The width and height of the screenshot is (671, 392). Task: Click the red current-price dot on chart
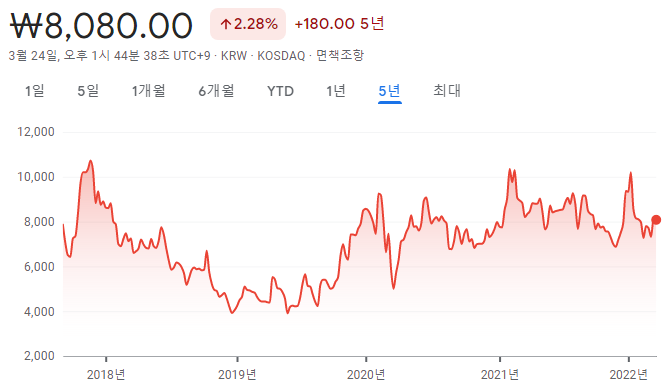point(656,220)
